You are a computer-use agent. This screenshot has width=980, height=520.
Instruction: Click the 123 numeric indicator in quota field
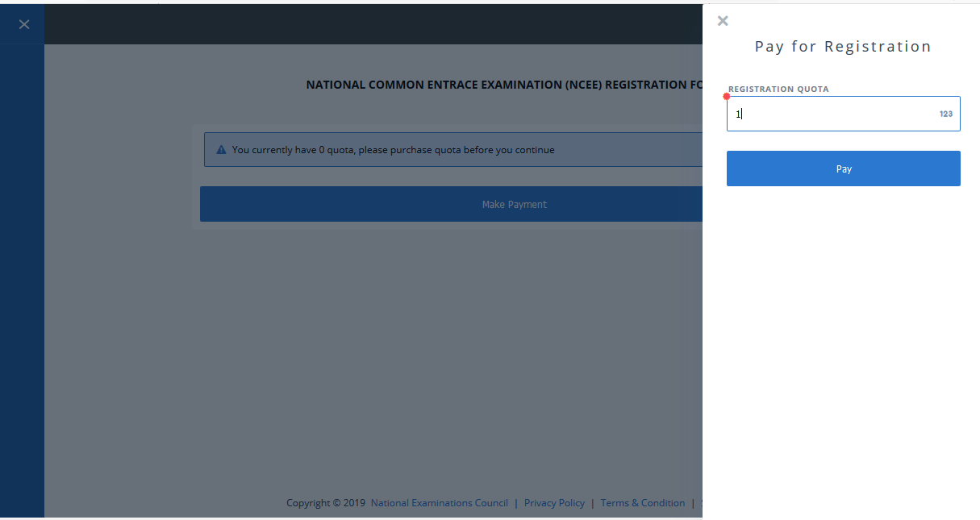coord(945,114)
